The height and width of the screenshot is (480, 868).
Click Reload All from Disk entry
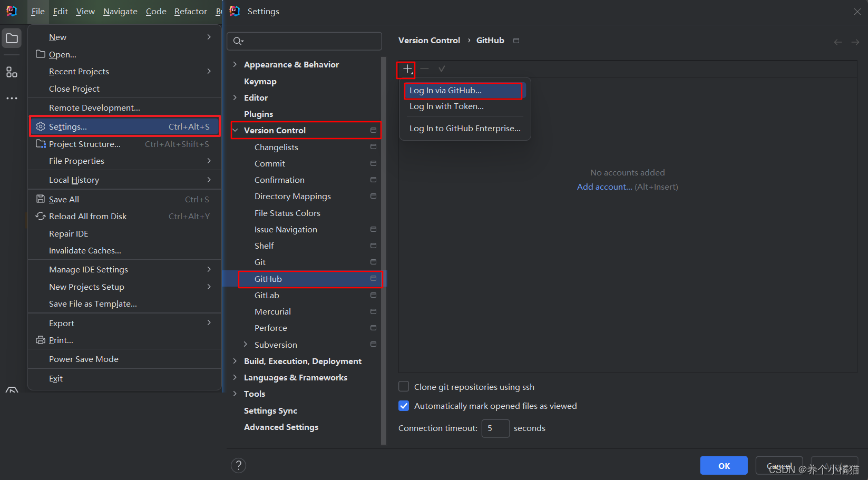(x=124, y=216)
